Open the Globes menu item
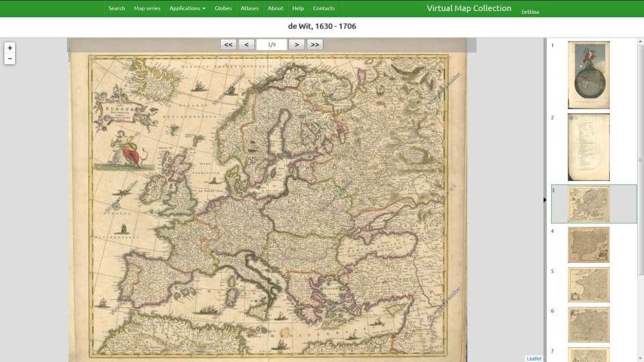Screen dimensions: 644x362 point(223,8)
